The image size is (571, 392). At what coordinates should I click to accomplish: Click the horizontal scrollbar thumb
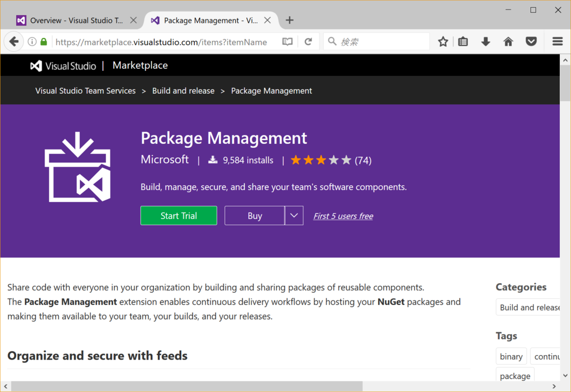coord(187,386)
